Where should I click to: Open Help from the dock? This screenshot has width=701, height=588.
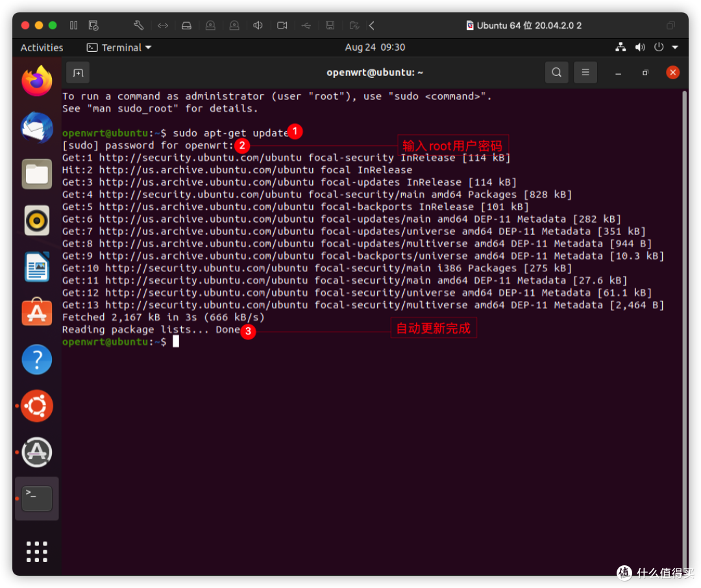click(x=37, y=360)
